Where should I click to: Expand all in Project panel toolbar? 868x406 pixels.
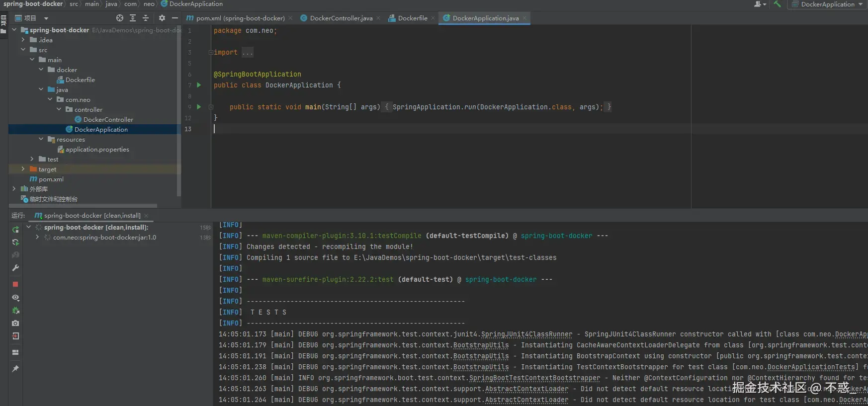[133, 18]
